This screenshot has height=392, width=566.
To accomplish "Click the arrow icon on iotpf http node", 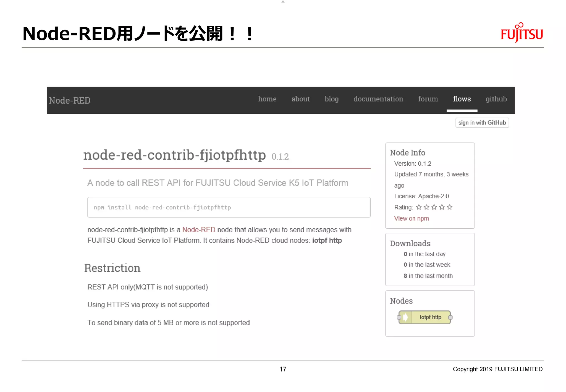I will tap(405, 317).
